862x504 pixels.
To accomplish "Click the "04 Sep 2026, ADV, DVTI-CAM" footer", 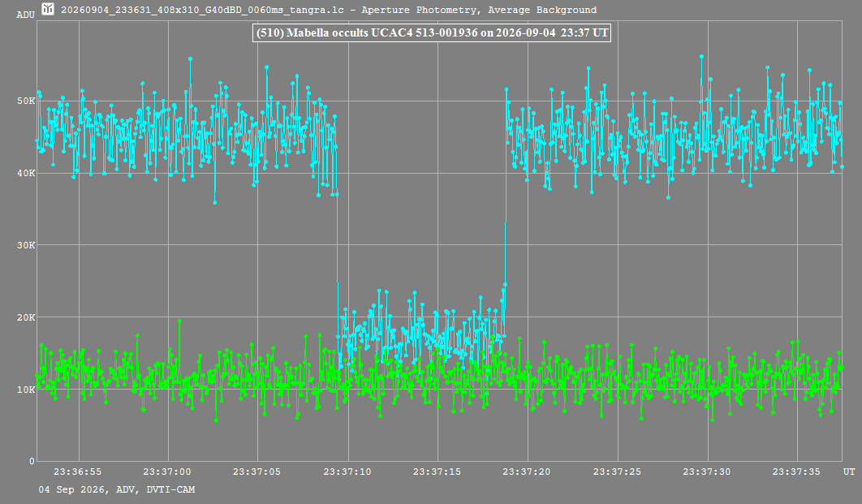I will click(117, 489).
